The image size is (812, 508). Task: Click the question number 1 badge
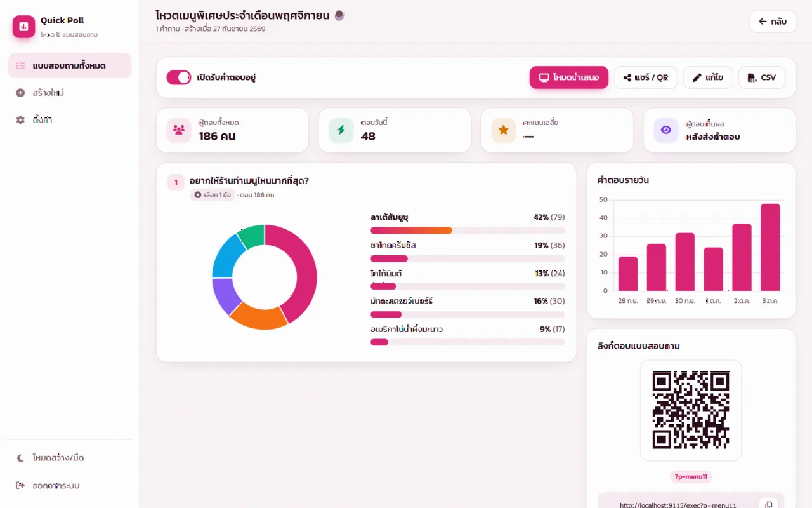(x=176, y=183)
